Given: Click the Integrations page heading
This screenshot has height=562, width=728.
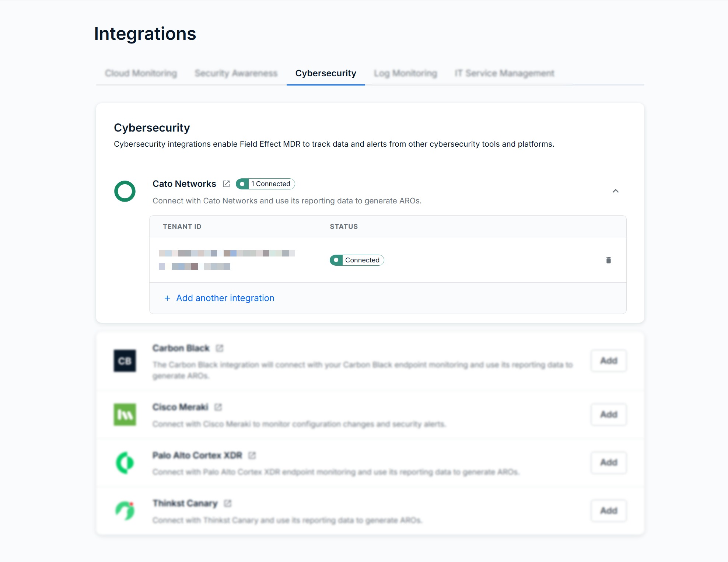Looking at the screenshot, I should pos(145,34).
